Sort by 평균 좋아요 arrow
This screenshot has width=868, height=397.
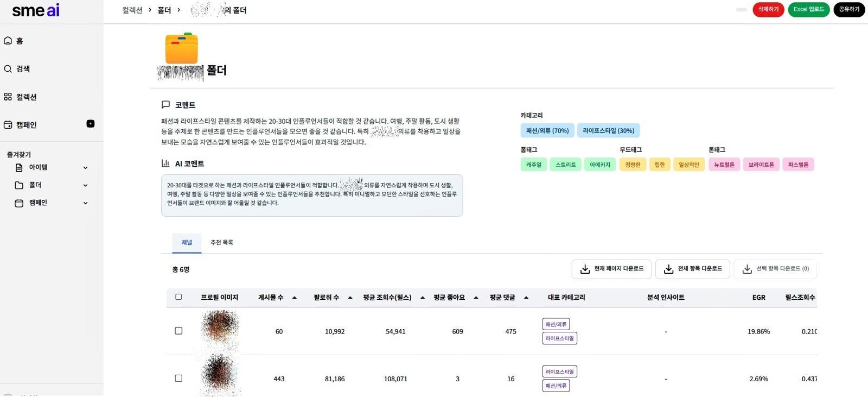click(x=476, y=298)
